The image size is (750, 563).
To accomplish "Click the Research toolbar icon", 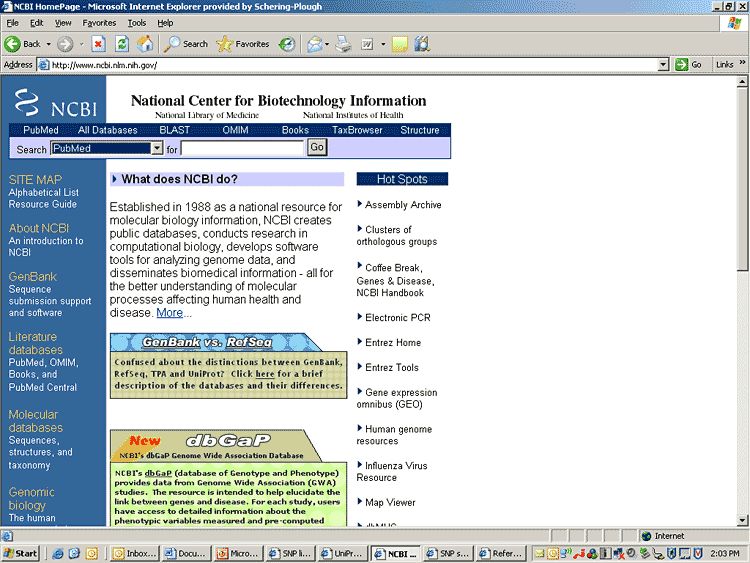I will [x=422, y=44].
